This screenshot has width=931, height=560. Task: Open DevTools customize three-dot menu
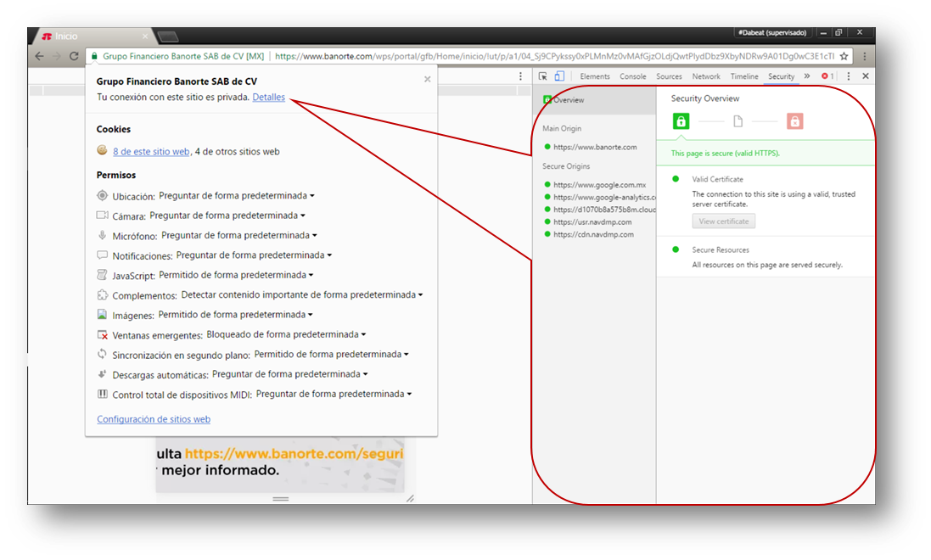[x=849, y=76]
